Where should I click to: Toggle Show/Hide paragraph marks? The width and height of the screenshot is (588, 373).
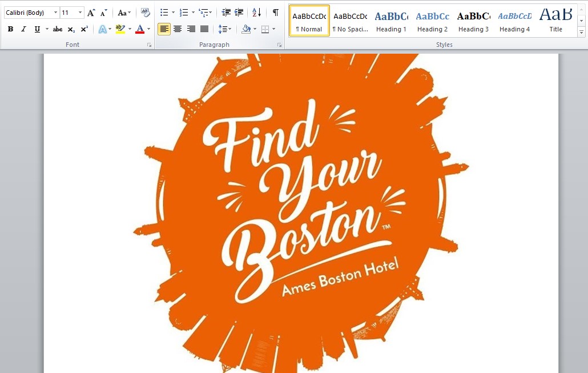pos(276,13)
